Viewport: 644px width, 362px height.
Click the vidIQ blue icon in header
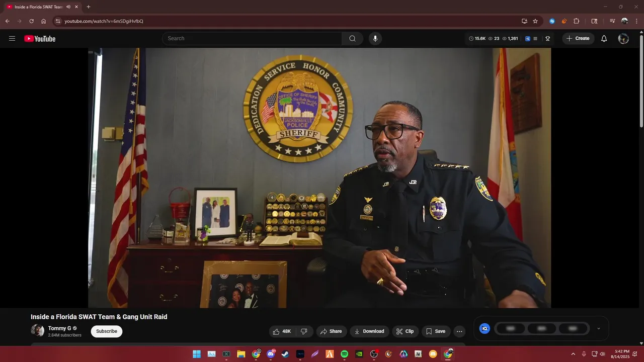tap(527, 39)
